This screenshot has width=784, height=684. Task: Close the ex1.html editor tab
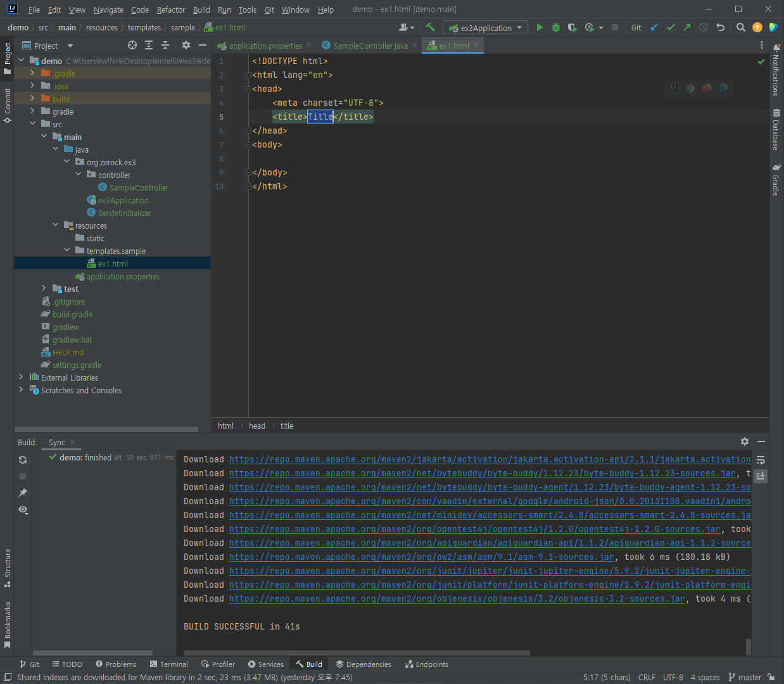tap(476, 45)
